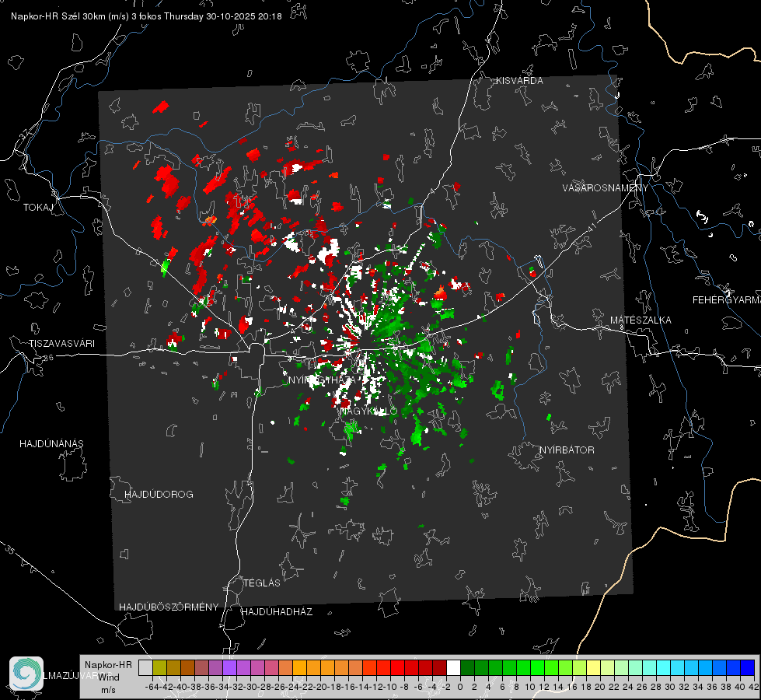Click the HAJDÚDOROG town label

click(159, 495)
